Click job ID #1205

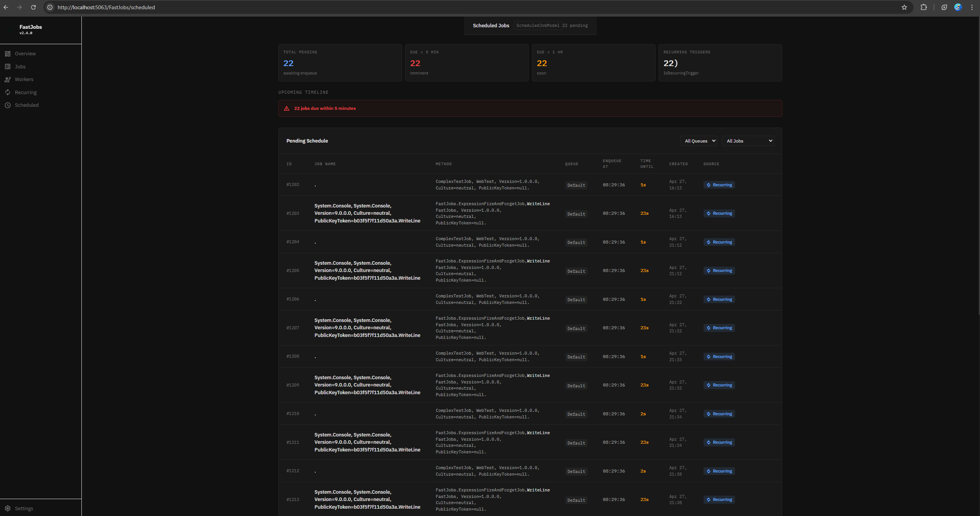click(293, 271)
